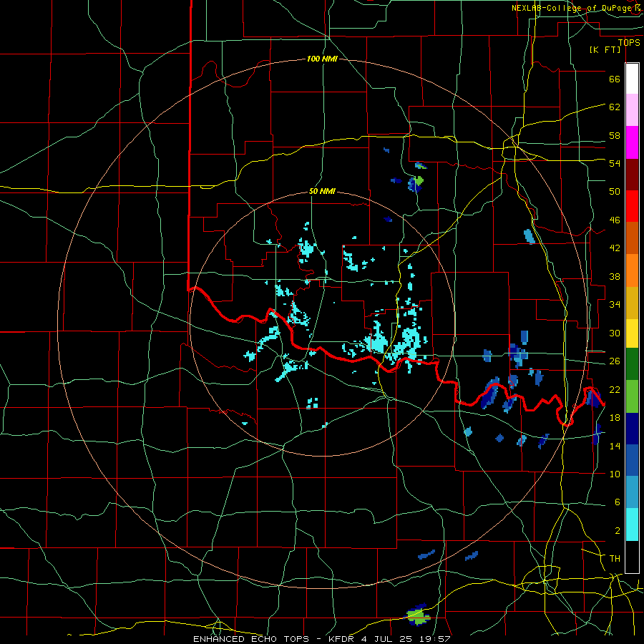
Task: Click the green echo cell at bottom of map
Action: (x=418, y=617)
